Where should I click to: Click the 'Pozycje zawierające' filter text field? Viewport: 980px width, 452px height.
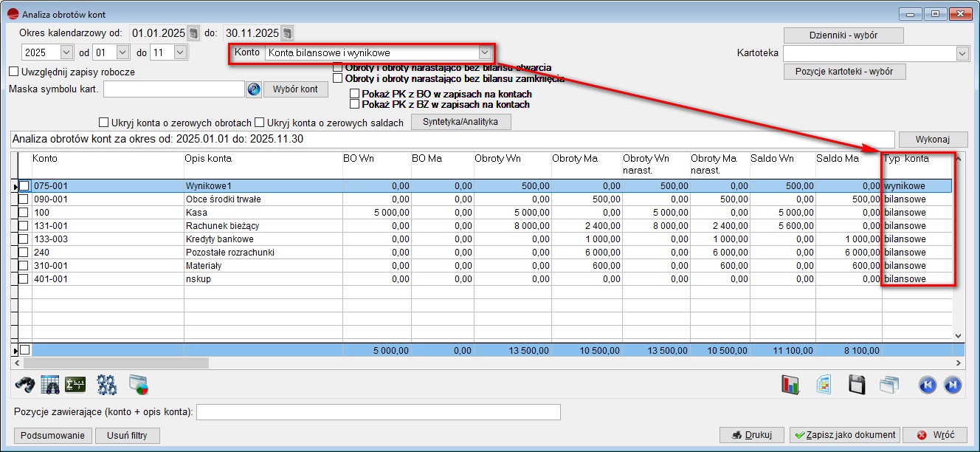tap(378, 412)
